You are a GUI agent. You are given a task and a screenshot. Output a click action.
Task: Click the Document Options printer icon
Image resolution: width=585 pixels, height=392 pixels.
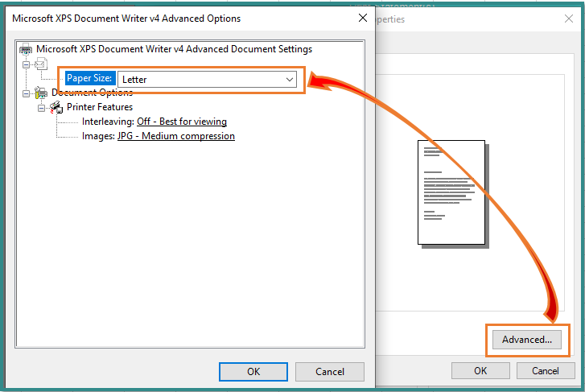point(41,93)
